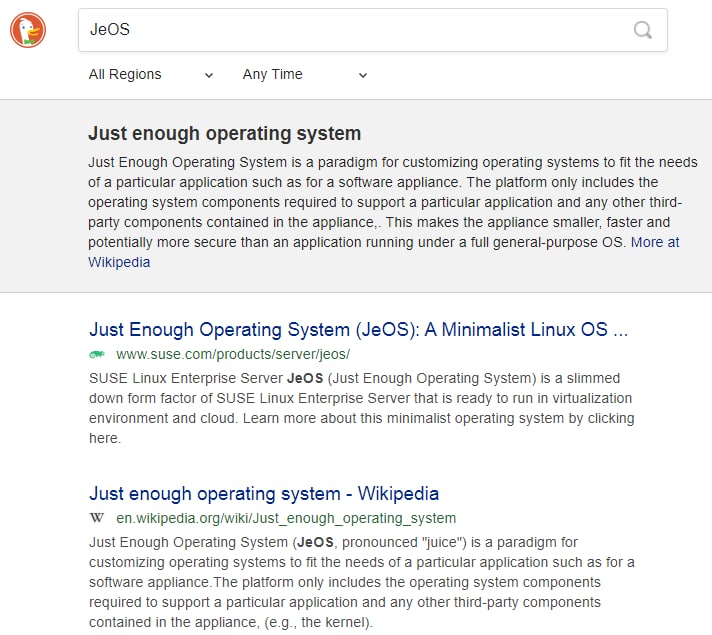The image size is (712, 635).
Task: Open the Any Time dropdown
Action: 305,74
